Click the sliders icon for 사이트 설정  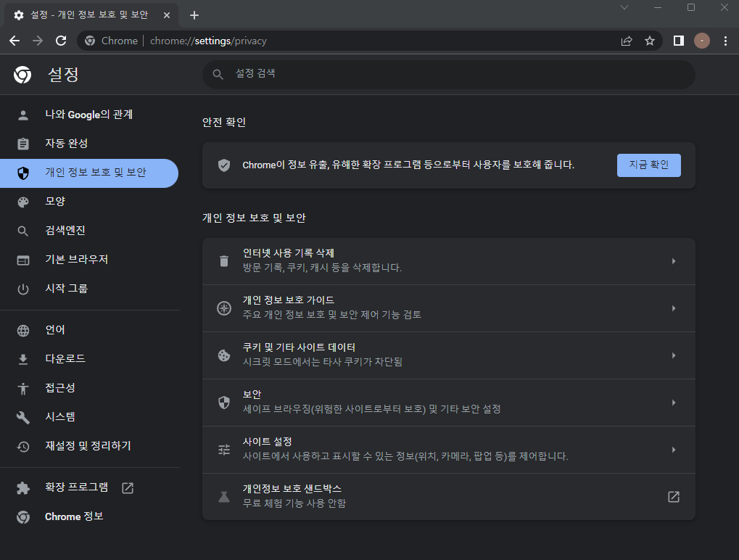[x=224, y=450]
